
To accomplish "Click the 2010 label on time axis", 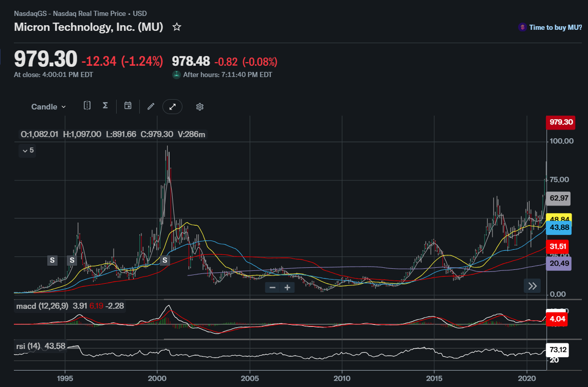I will (x=342, y=378).
